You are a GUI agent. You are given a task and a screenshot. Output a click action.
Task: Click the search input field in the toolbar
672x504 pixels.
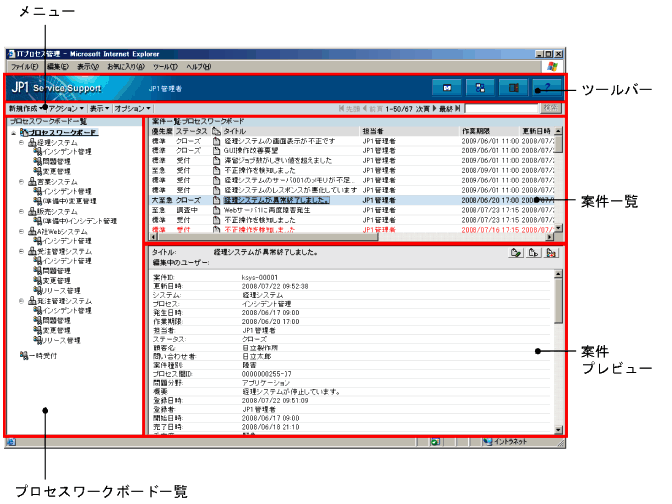[500, 107]
